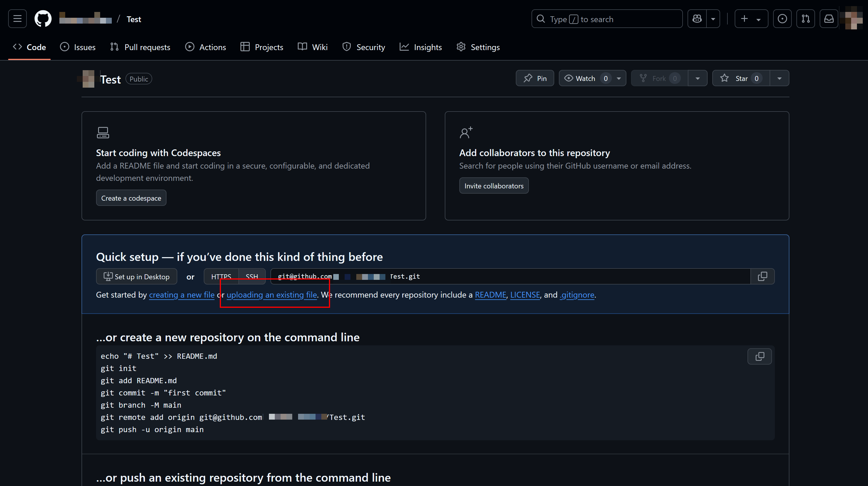Open pull requests icon in the header
The image size is (868, 486).
pos(805,19)
